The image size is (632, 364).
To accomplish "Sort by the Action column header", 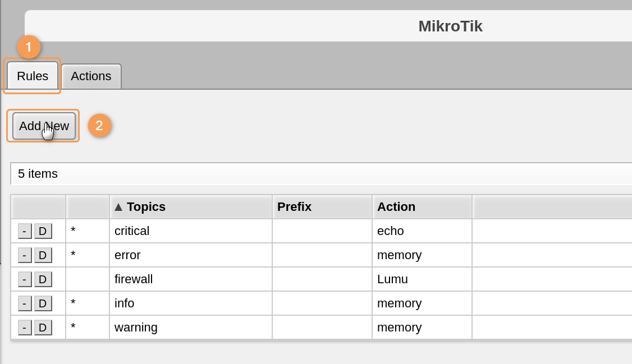I will (x=396, y=207).
